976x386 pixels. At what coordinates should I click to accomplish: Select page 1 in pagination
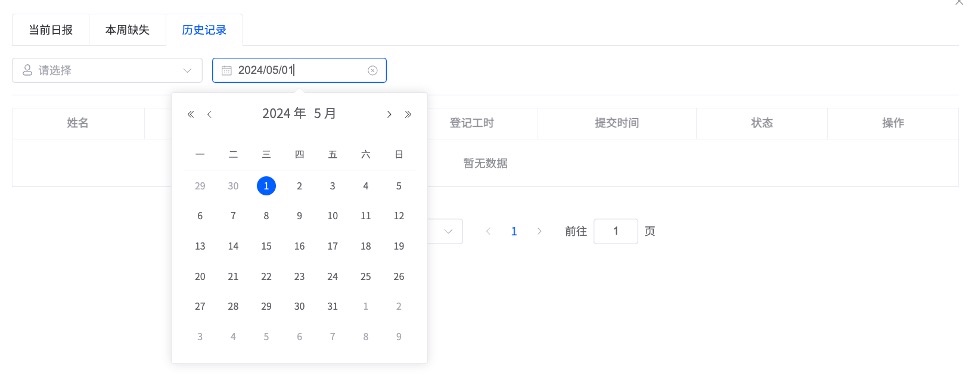pyautogui.click(x=514, y=231)
